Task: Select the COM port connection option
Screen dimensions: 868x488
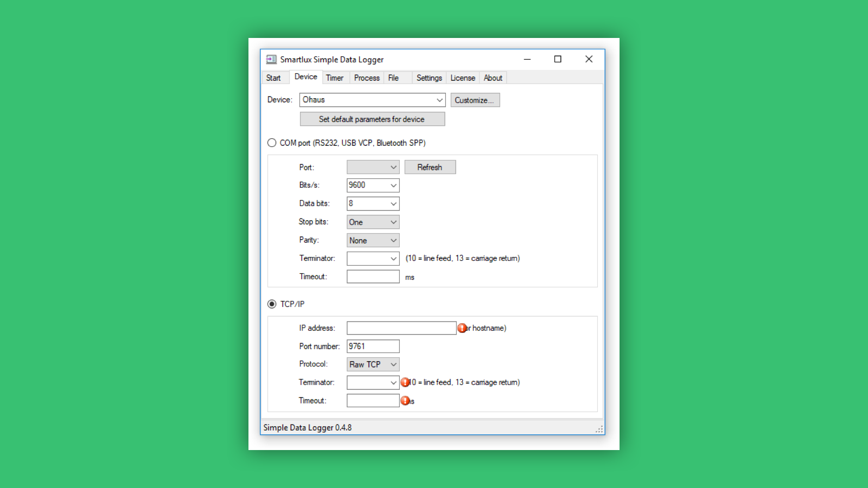Action: click(272, 143)
